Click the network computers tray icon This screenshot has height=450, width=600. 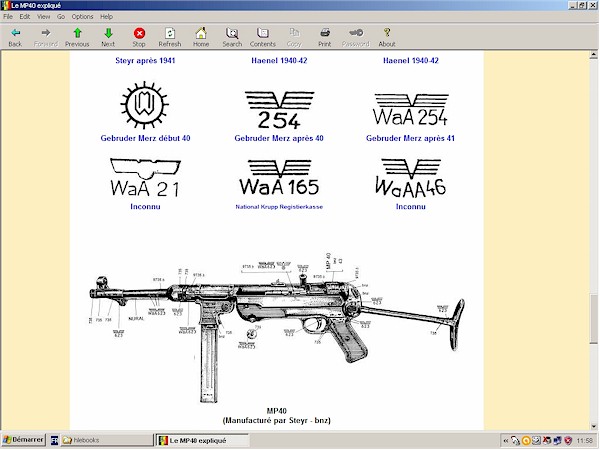[558, 441]
